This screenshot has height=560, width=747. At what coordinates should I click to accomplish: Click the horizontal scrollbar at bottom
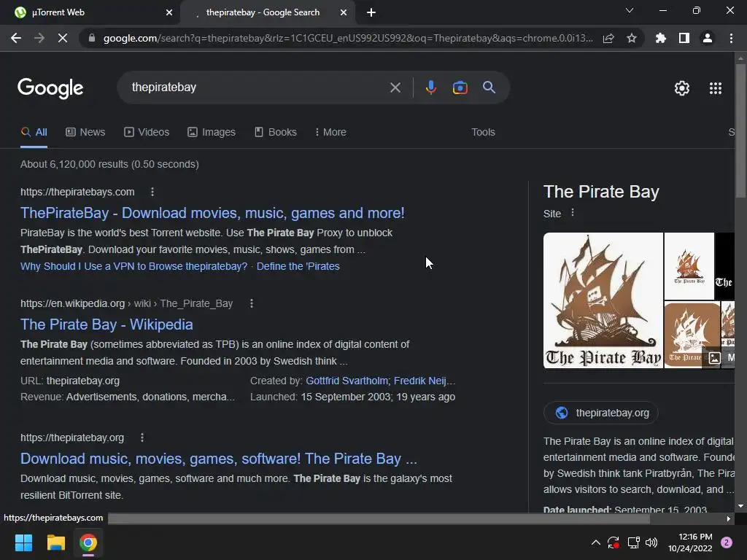tap(379, 518)
